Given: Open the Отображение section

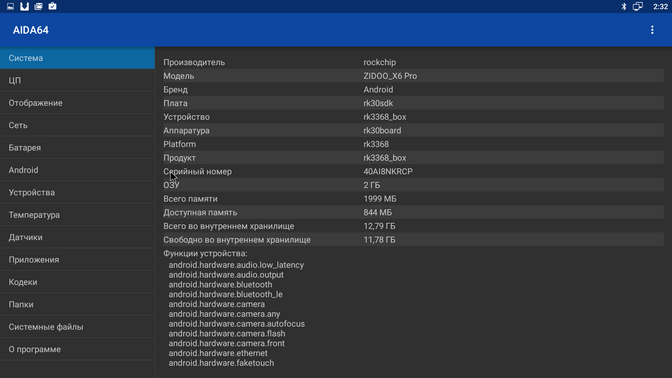Looking at the screenshot, I should [77, 103].
